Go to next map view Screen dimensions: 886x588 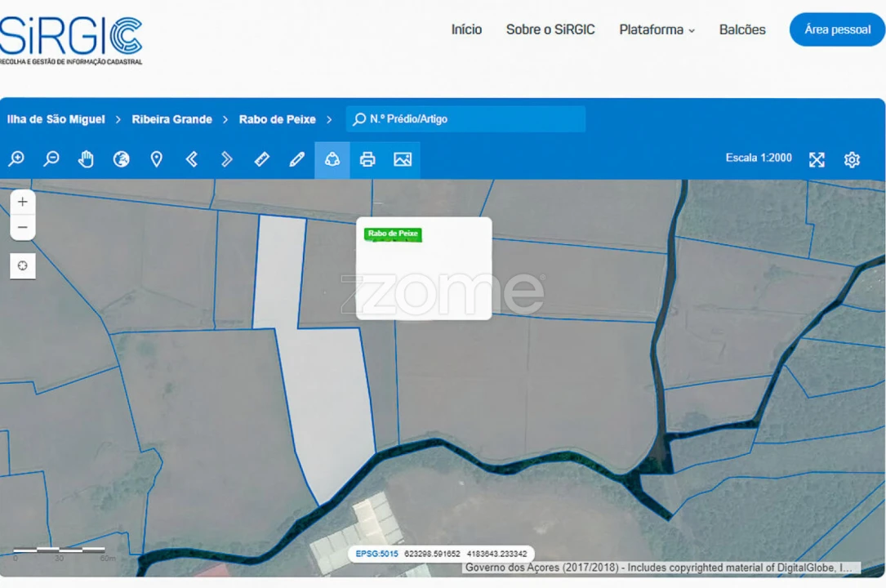click(x=227, y=159)
